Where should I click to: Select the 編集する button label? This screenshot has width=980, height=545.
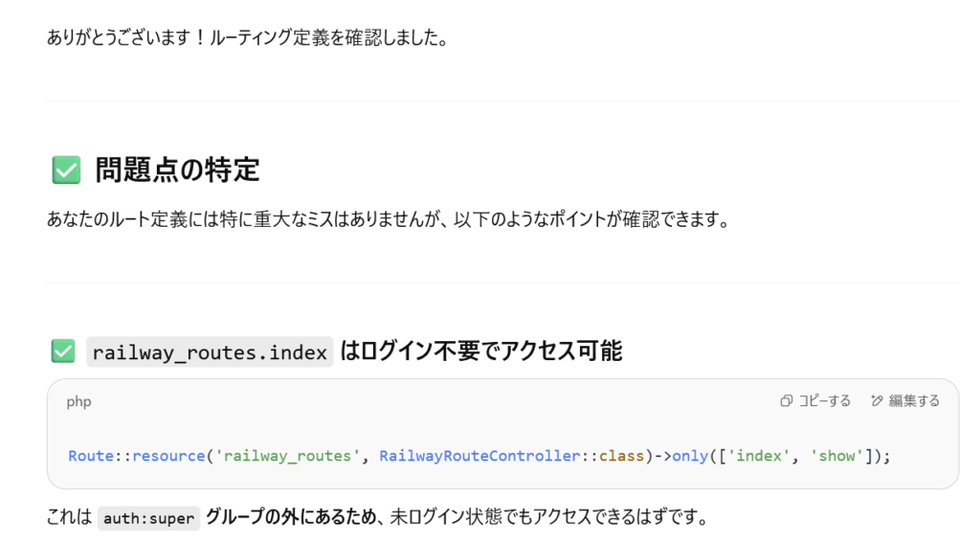[914, 401]
